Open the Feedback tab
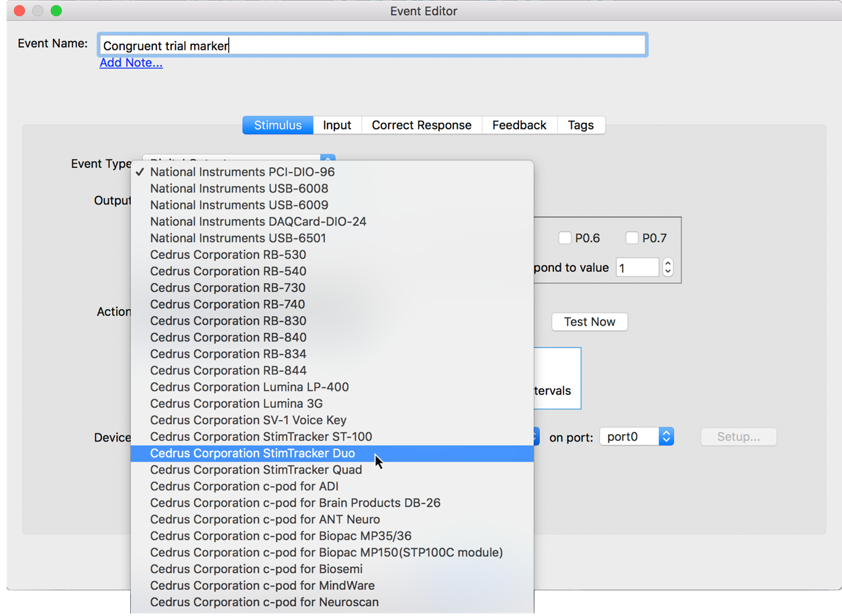The image size is (842, 616). [x=519, y=125]
